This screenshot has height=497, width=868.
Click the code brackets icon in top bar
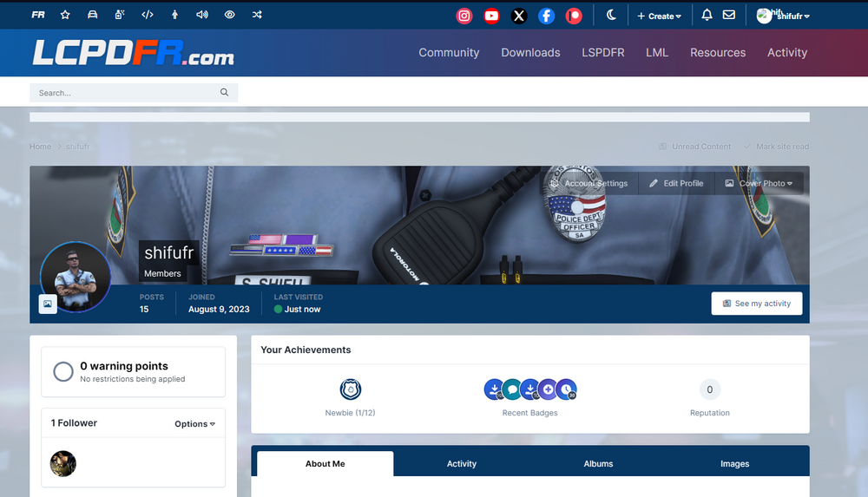pos(148,15)
